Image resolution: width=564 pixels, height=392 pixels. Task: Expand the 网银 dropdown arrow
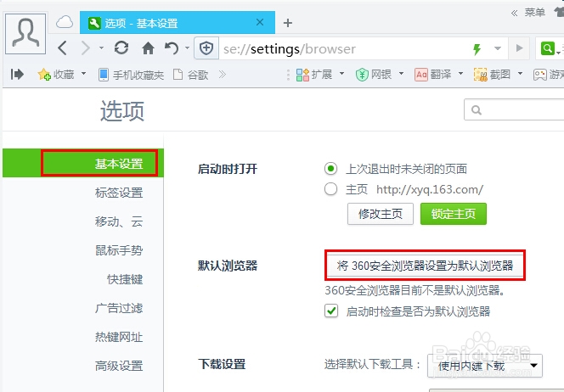click(401, 74)
